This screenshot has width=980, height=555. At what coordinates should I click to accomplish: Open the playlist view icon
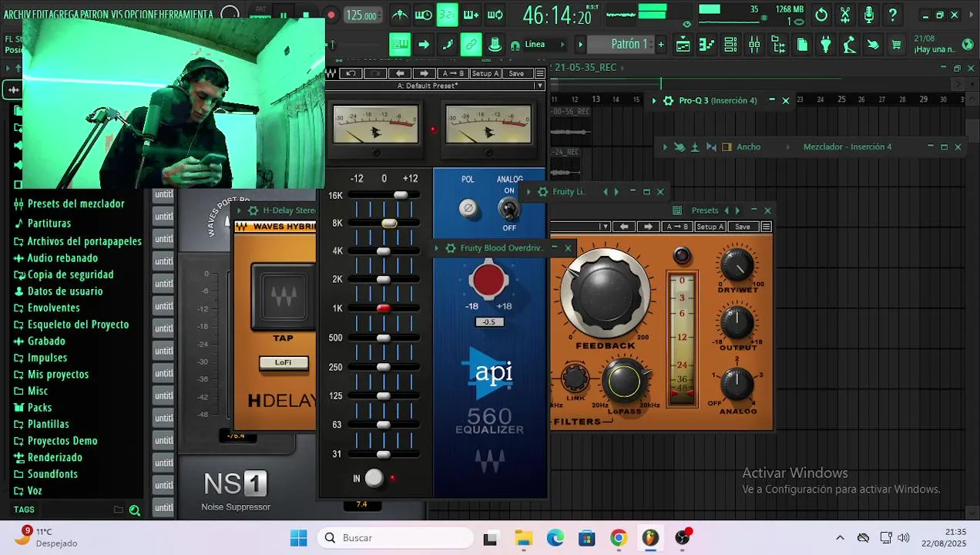[683, 45]
